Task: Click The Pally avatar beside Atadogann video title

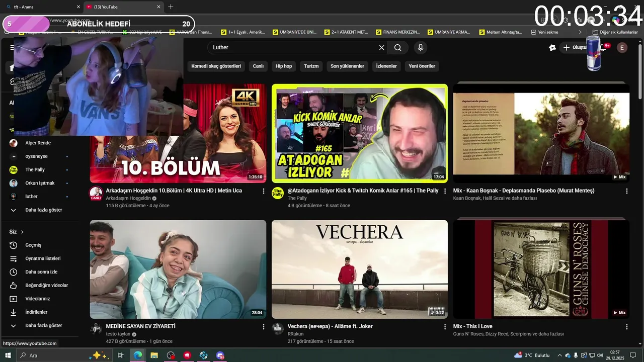Action: (278, 193)
